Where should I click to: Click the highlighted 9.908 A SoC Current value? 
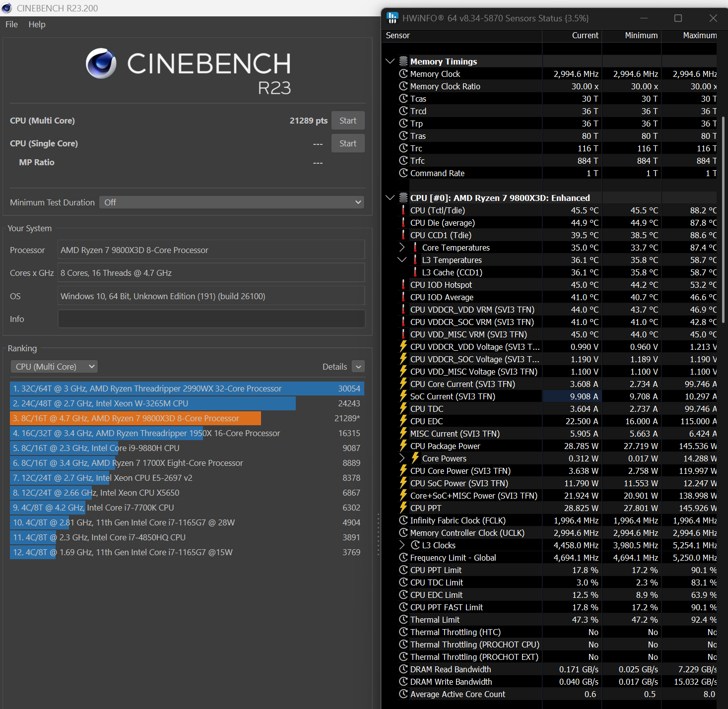[572, 396]
